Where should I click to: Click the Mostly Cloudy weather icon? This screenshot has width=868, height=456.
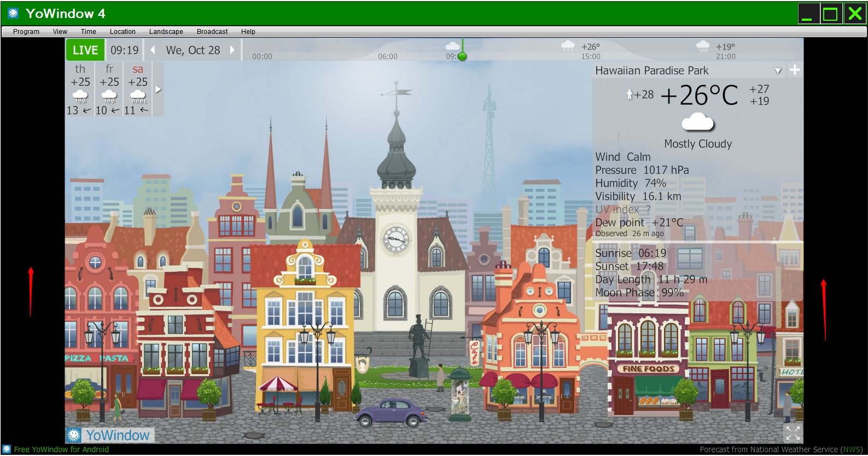698,122
